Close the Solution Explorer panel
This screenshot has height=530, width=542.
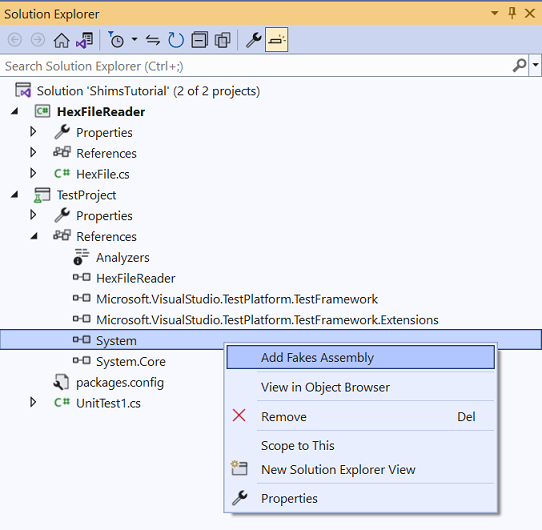tap(530, 13)
